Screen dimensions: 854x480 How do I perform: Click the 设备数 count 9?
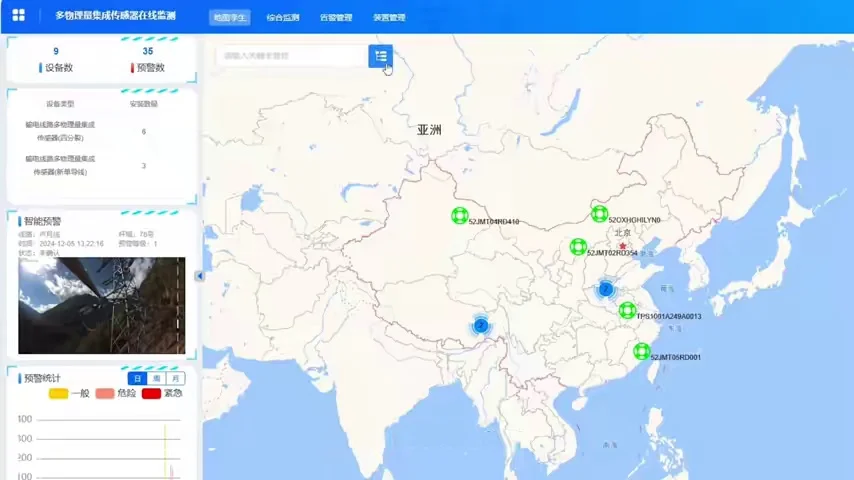(x=56, y=51)
